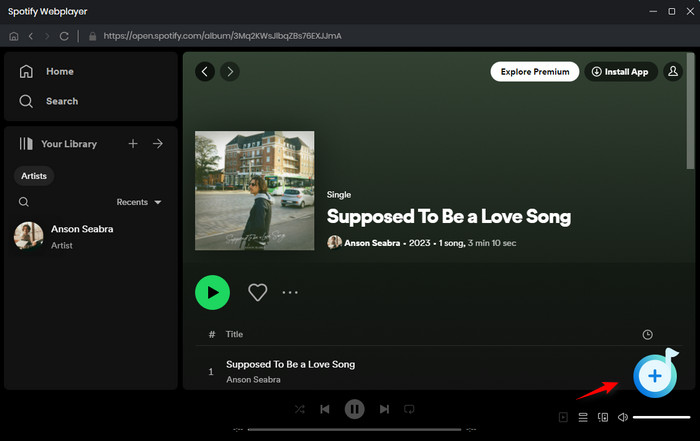Mute with the speaker icon
The width and height of the screenshot is (700, 441).
(623, 417)
